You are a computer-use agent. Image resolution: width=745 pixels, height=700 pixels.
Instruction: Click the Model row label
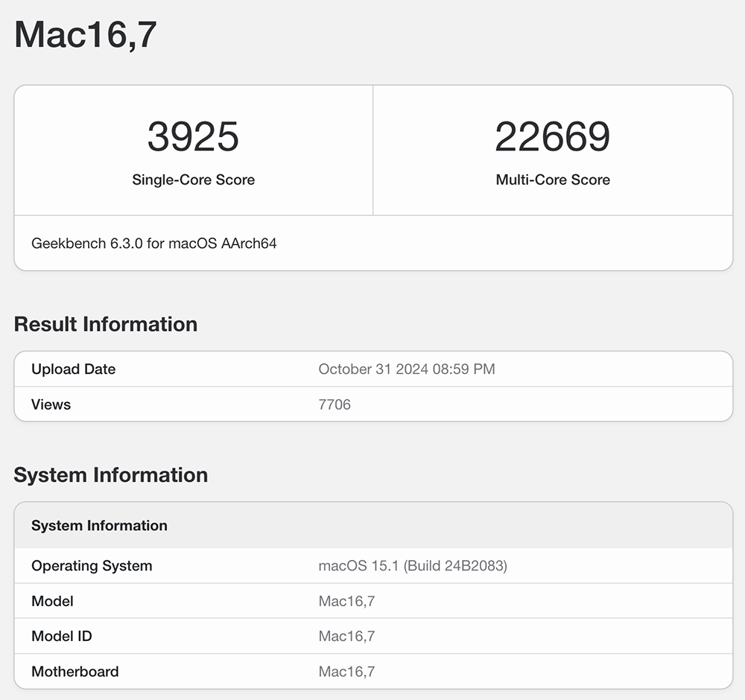52,601
